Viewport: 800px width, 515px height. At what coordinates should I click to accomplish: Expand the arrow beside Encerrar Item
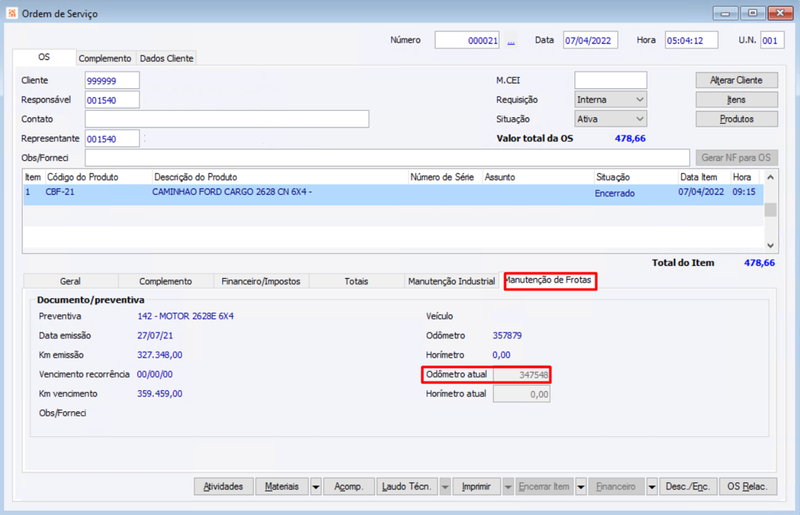click(581, 487)
